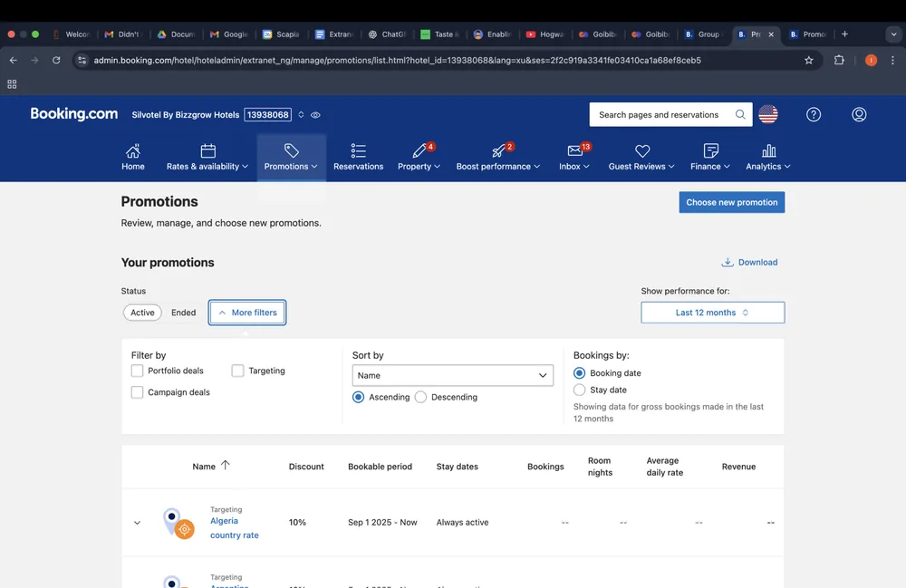Screen dimensions: 906x588
Task: Click the apps grid icon in the bookmarks bar
Action: [x=12, y=84]
